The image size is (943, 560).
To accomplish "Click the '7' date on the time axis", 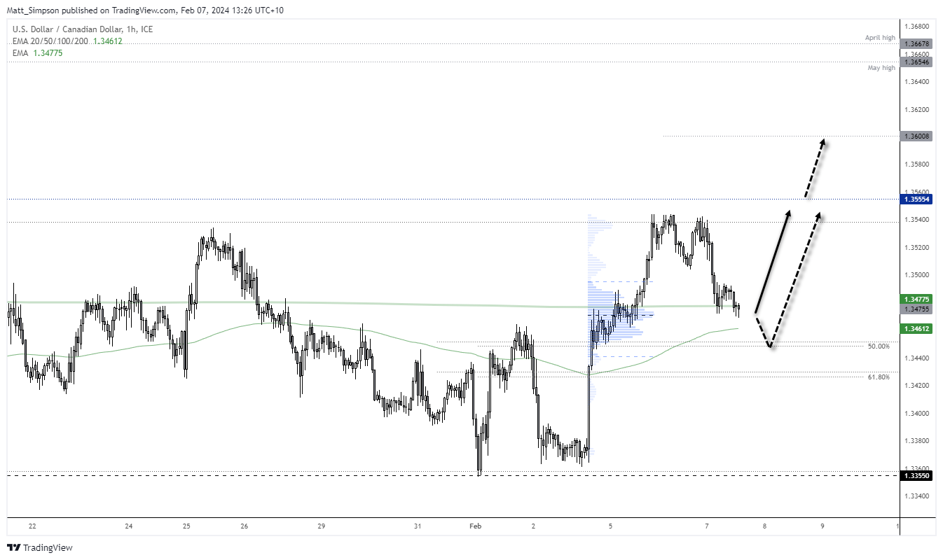I will click(707, 526).
